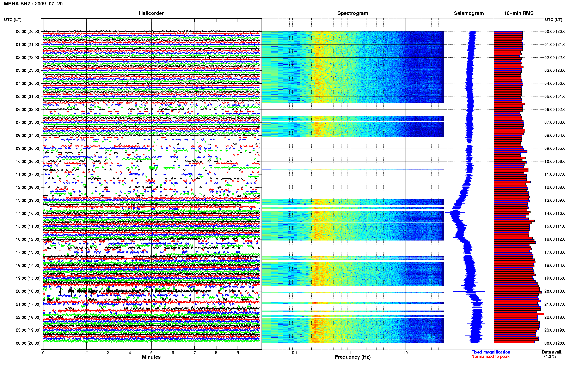
Task: Click the "Frequency (Hz)" axis title
Action: click(353, 357)
